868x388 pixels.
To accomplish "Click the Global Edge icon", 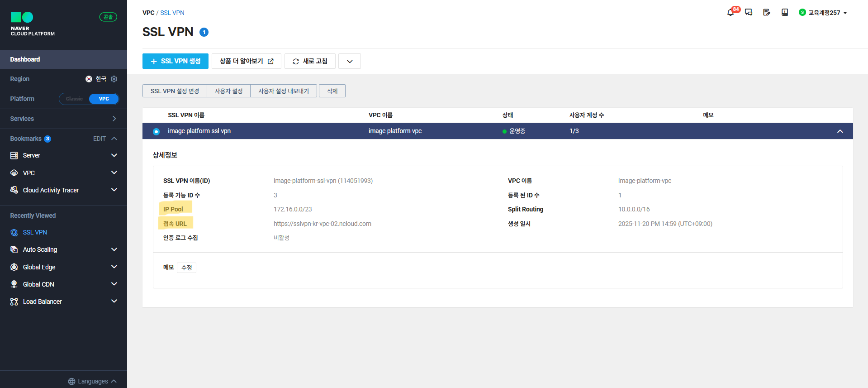I will (x=14, y=267).
